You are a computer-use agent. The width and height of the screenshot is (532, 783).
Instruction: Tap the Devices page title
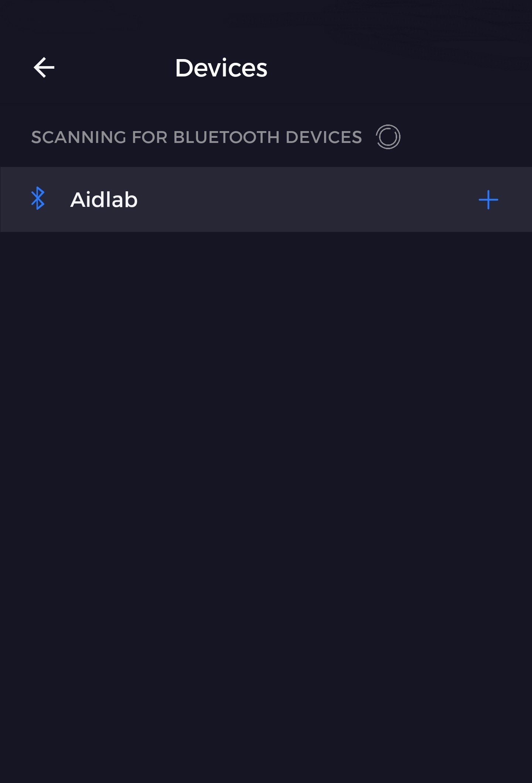pos(221,68)
